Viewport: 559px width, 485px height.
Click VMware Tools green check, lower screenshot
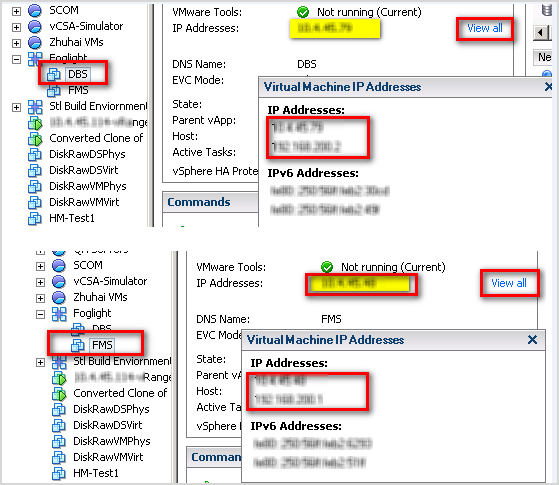point(327,267)
